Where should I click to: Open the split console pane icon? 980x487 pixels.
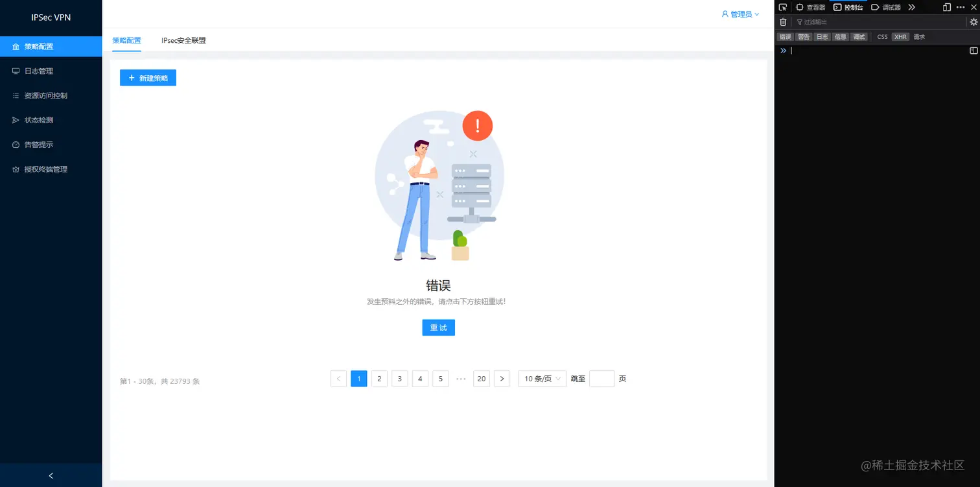point(973,51)
